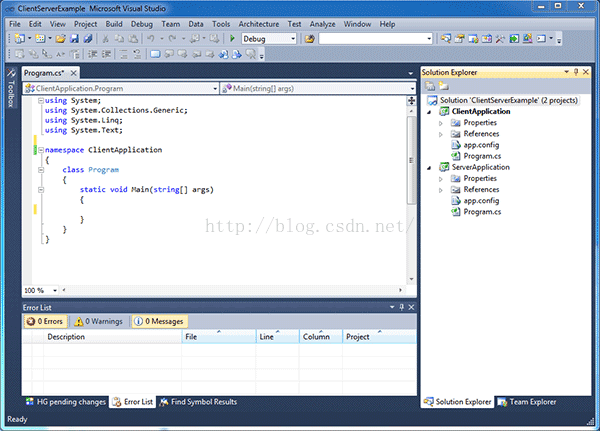Collapse the using directives outline
The image size is (600, 431).
[x=41, y=101]
